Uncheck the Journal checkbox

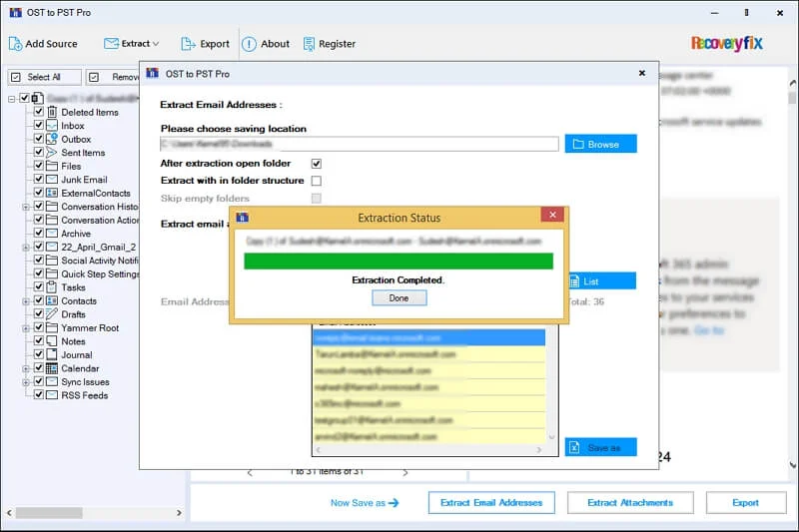pos(38,353)
